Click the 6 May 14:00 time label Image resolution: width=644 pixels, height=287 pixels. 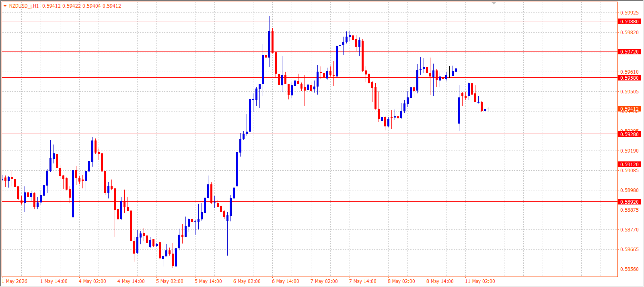tap(286, 281)
